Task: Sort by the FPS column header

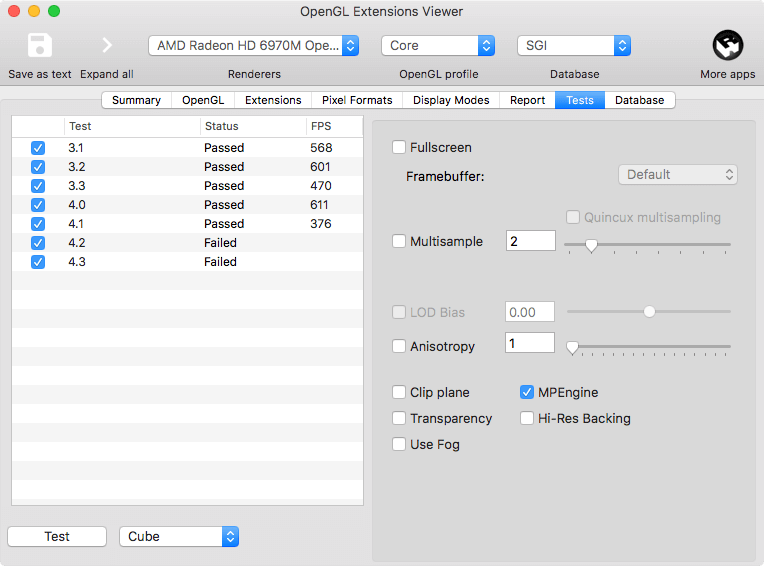Action: tap(334, 126)
